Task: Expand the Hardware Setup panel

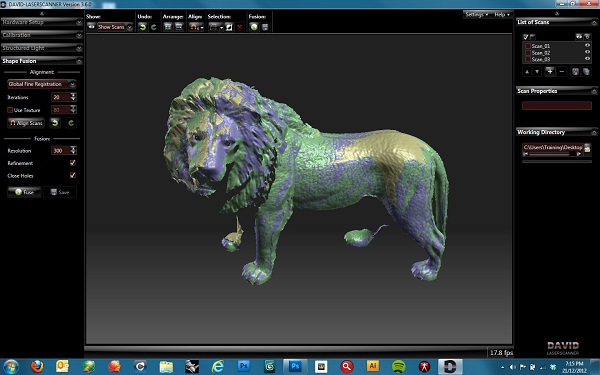Action: 42,22
